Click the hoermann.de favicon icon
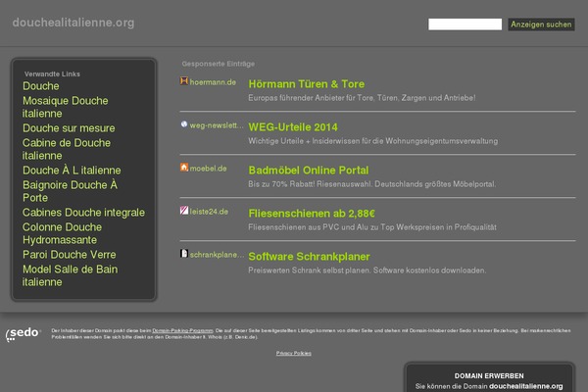This screenshot has width=588, height=392. click(x=184, y=80)
